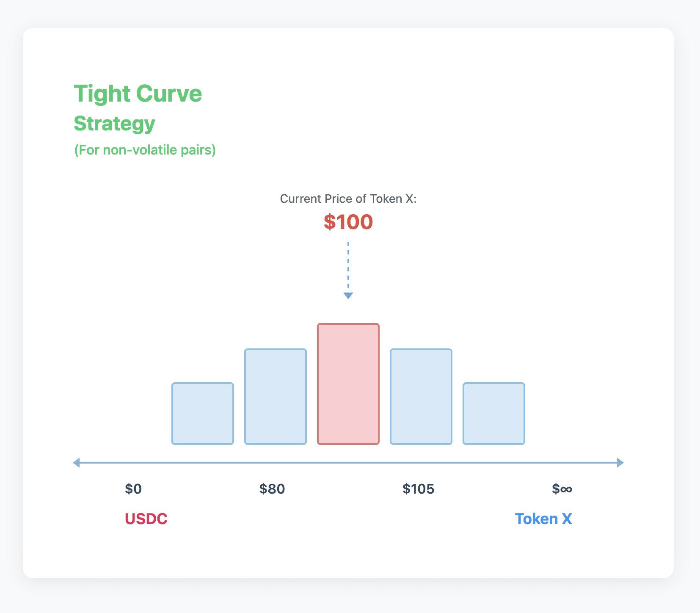Click the $105 axis label
Viewport: 700px width, 613px height.
tap(419, 489)
